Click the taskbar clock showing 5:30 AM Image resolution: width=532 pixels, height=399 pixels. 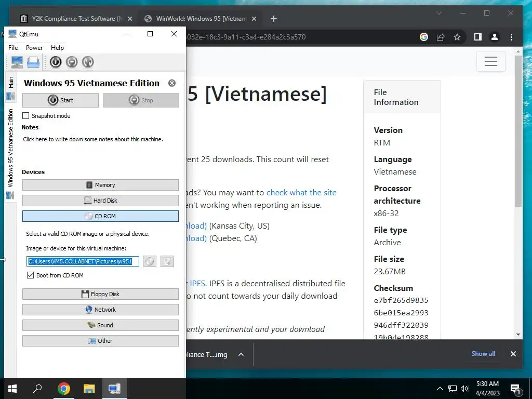(x=487, y=389)
